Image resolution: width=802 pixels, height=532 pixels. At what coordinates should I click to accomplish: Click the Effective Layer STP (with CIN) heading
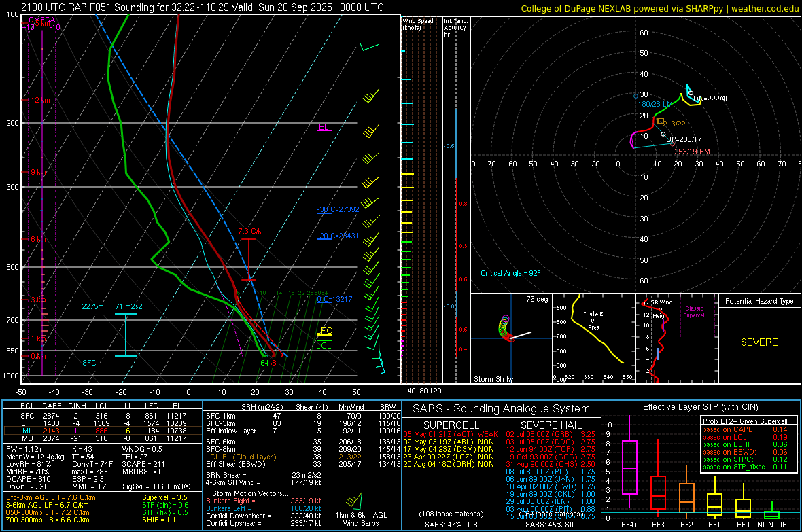point(700,407)
